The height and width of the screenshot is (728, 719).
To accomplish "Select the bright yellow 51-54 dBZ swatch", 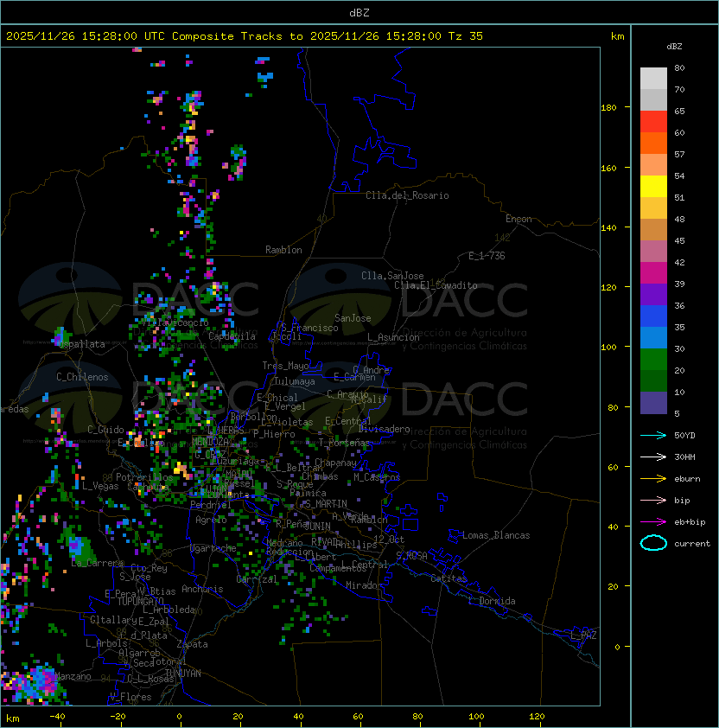I will tap(653, 186).
